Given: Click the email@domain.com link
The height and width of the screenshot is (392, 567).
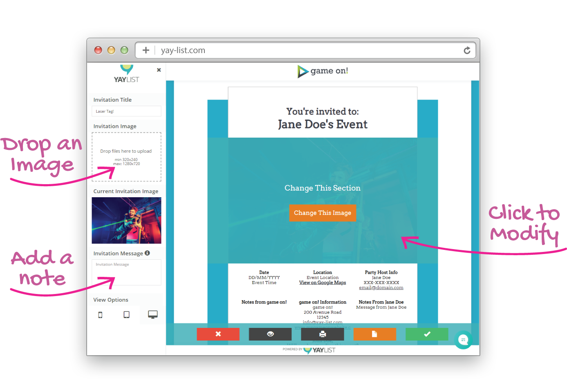Looking at the screenshot, I should click(x=381, y=287).
